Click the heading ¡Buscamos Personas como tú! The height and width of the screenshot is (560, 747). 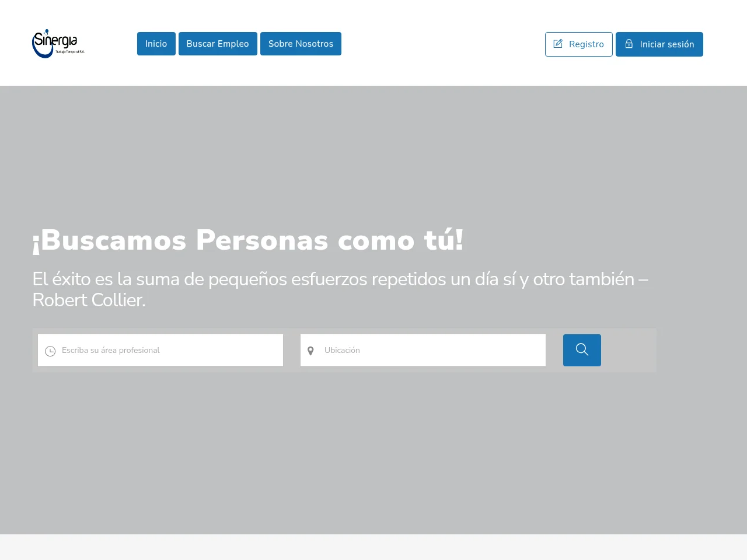coord(248,240)
